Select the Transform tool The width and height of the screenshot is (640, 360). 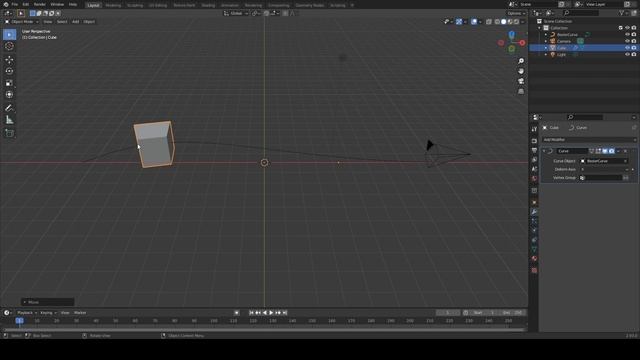[9, 95]
